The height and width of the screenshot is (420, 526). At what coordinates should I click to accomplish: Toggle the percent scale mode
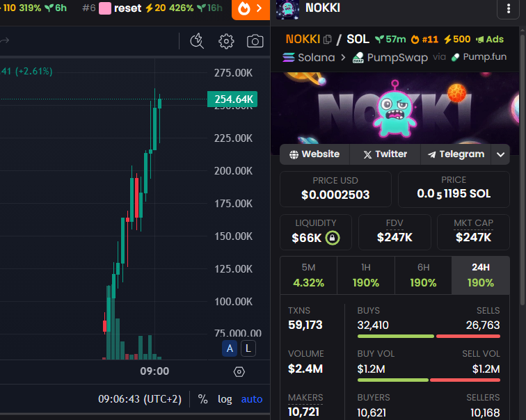click(202, 399)
